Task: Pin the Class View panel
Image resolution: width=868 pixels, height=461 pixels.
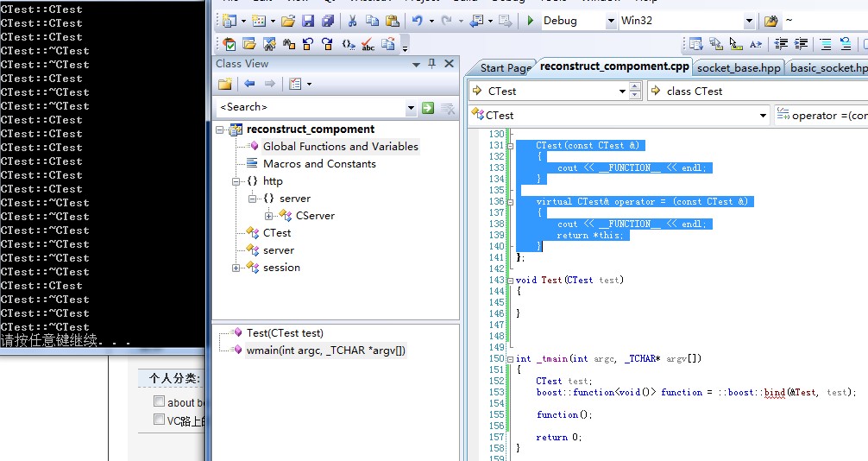Action: (x=431, y=64)
